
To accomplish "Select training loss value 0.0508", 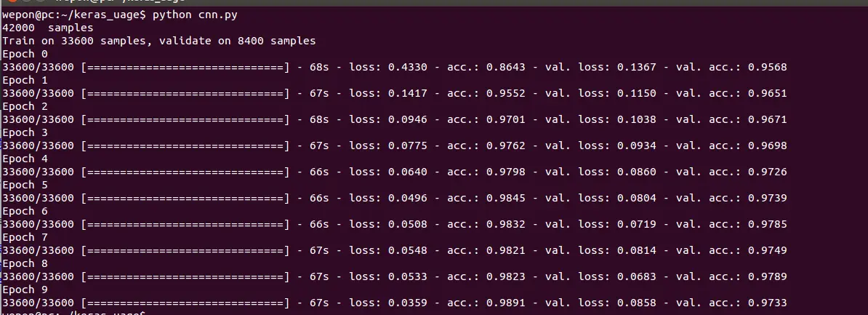I will click(407, 224).
